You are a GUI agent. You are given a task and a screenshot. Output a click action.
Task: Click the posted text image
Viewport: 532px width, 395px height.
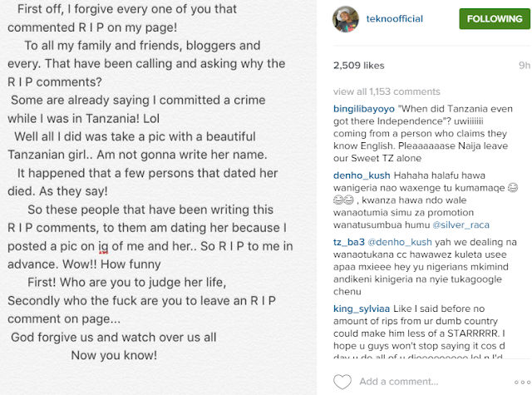point(158,198)
